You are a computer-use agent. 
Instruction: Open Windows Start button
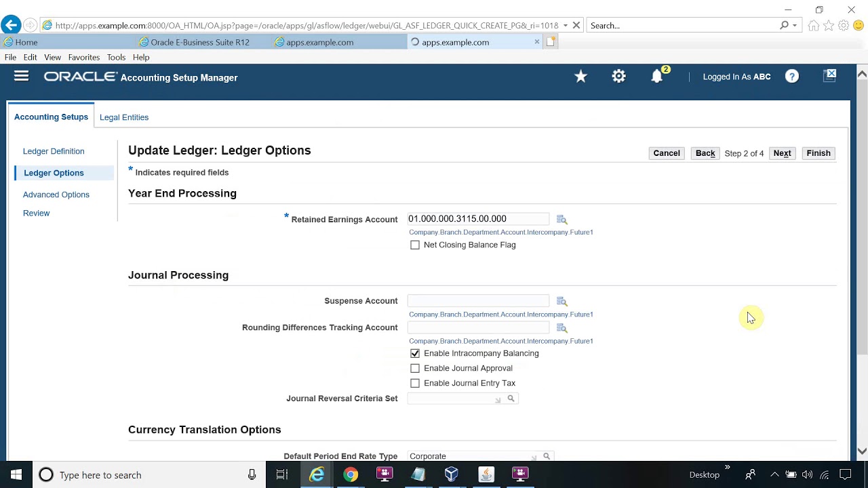pos(16,475)
